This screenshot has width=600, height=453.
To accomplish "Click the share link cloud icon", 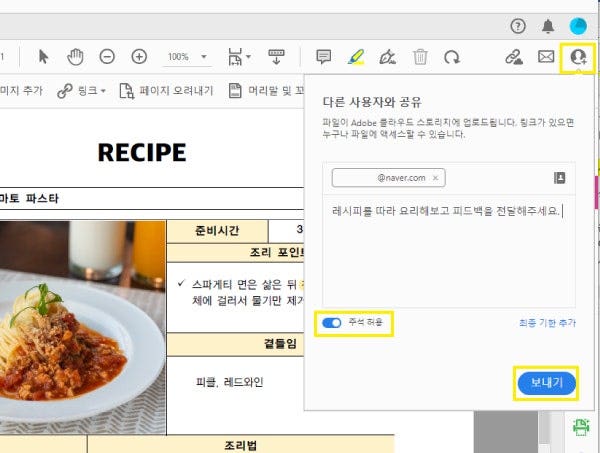I will point(514,57).
